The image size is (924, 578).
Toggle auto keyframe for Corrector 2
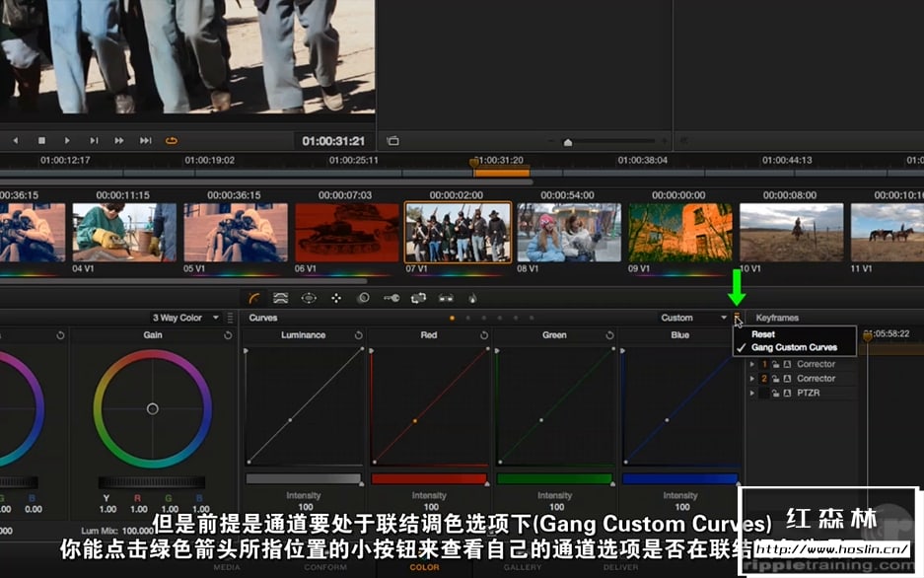point(787,378)
